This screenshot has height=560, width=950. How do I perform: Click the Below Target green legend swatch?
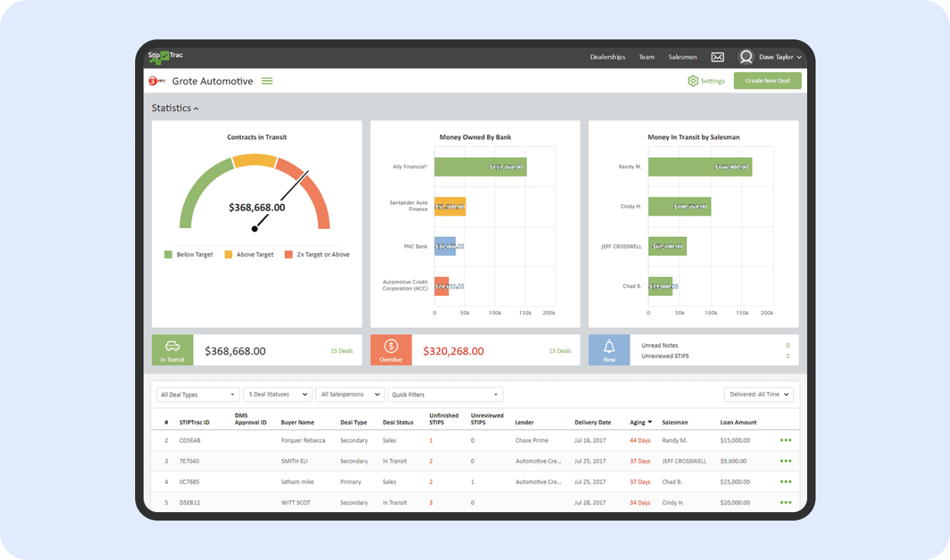[168, 255]
